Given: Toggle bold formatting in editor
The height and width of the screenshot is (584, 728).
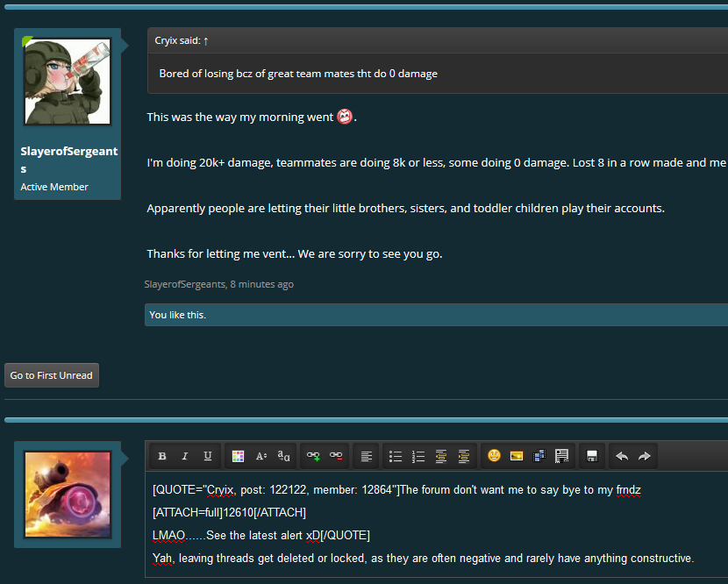Looking at the screenshot, I should (x=162, y=456).
